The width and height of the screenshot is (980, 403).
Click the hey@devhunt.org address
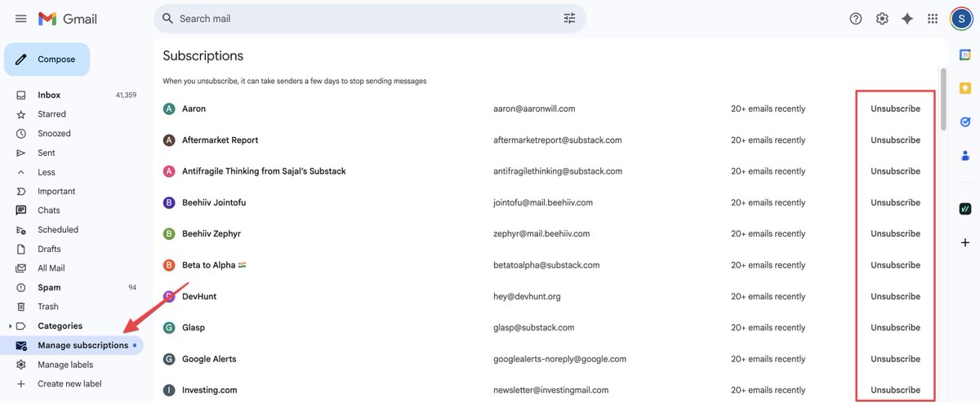[x=527, y=296]
